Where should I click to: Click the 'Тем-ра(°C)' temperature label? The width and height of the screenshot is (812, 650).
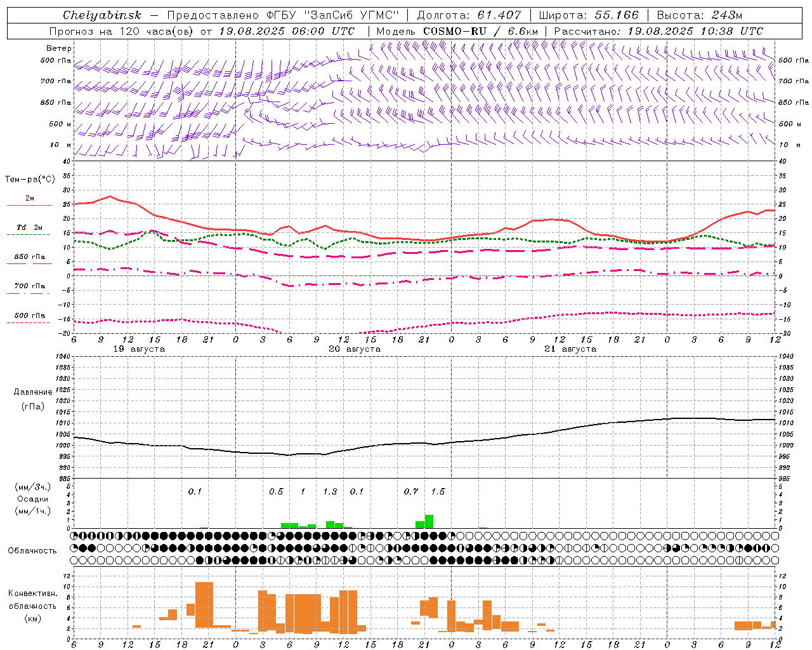click(30, 180)
